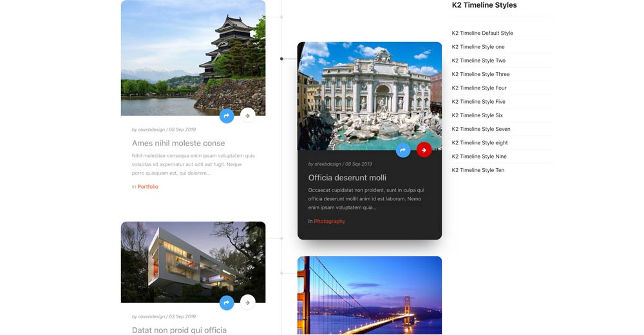Open article title Datat non proid qui officia

[x=179, y=330]
